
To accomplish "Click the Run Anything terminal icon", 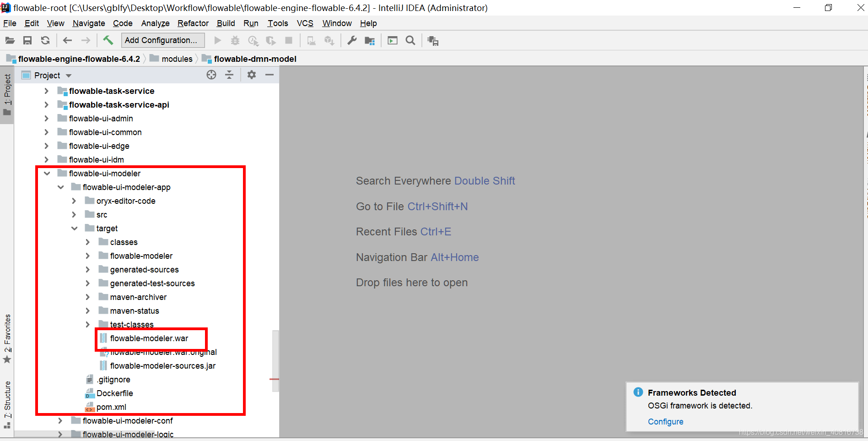I will click(393, 41).
